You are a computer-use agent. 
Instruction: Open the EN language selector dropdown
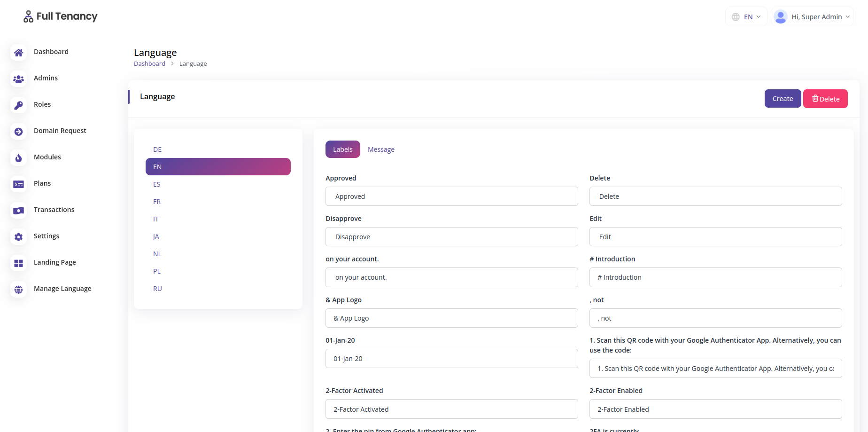746,16
